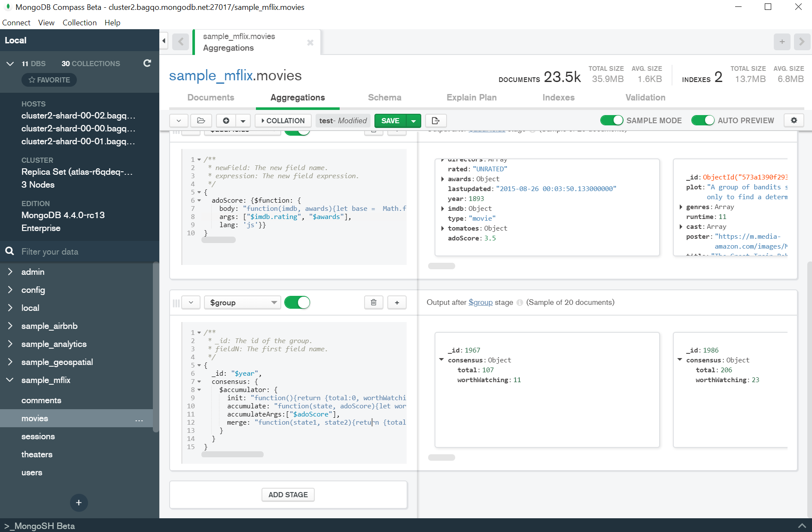Collapse the sample_mflix database

tap(10, 380)
